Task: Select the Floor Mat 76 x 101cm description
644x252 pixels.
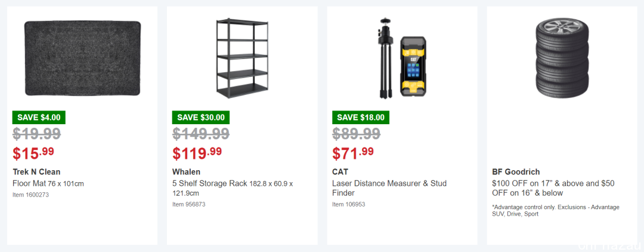Action: [x=48, y=183]
